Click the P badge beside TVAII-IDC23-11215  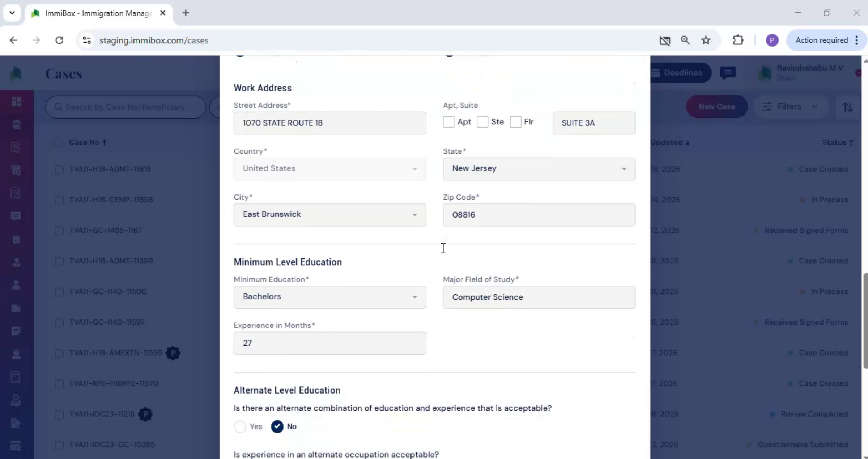tap(145, 414)
